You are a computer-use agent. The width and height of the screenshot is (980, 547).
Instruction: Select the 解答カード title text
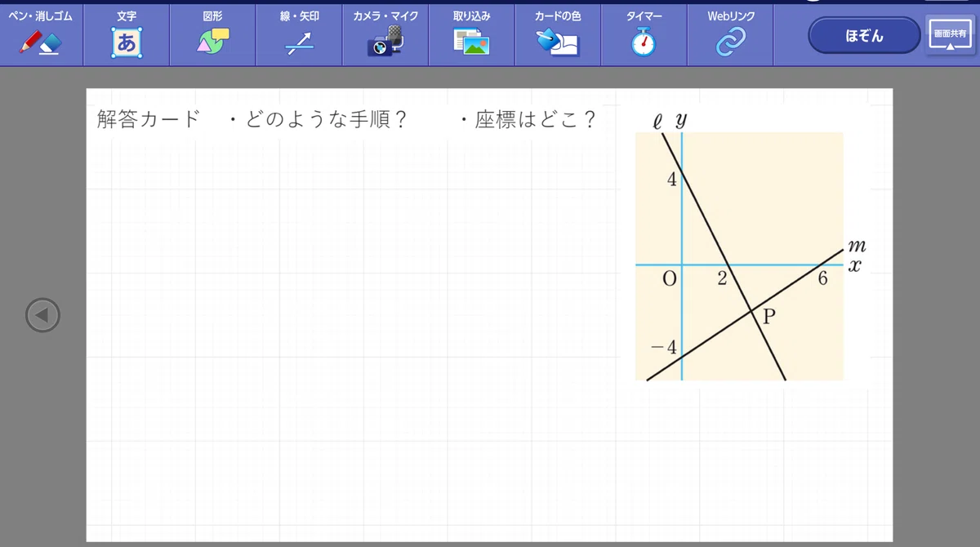pyautogui.click(x=148, y=119)
